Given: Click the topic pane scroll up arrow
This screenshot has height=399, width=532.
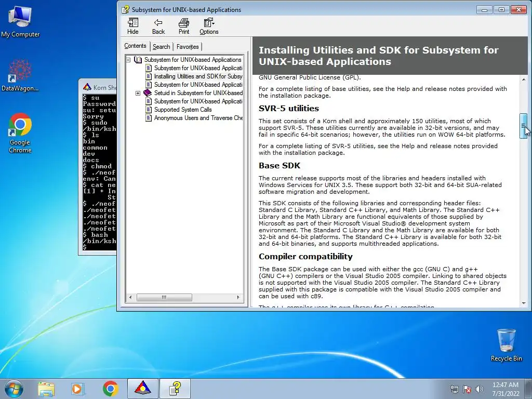Looking at the screenshot, I should (524, 79).
